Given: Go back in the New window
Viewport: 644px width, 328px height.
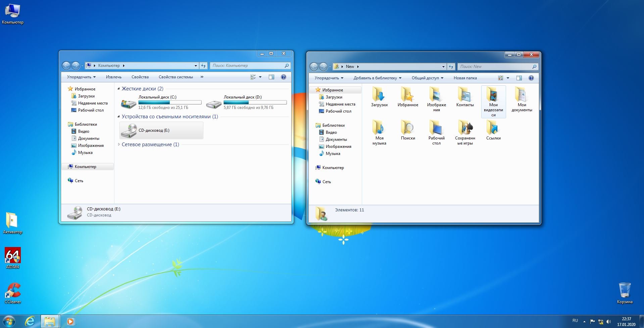Looking at the screenshot, I should (314, 67).
